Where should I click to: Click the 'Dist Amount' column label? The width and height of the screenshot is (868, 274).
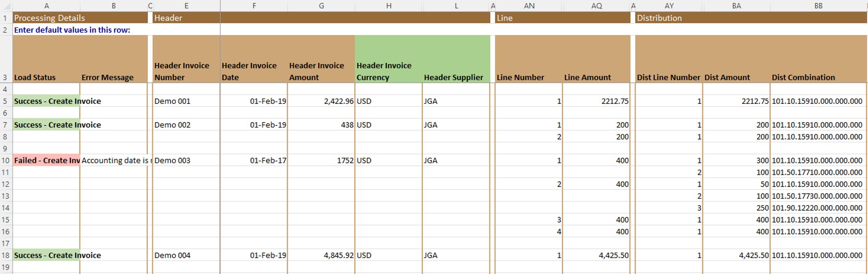[x=727, y=77]
